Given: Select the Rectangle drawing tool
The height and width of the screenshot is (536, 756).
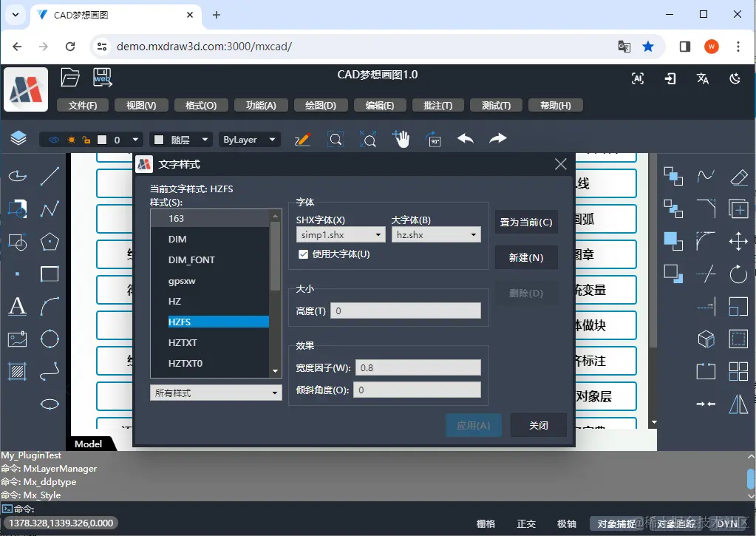Looking at the screenshot, I should coord(49,274).
